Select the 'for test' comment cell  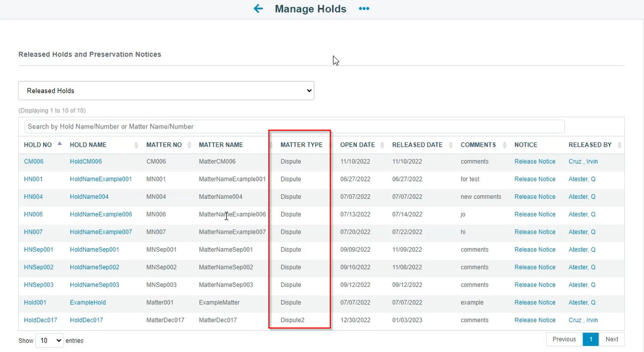point(470,179)
